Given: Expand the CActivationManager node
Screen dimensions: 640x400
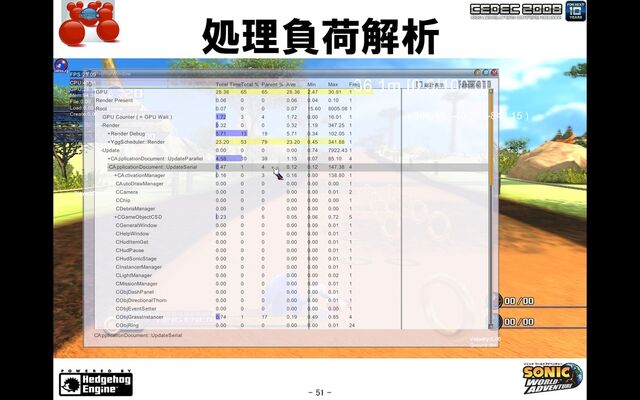Looking at the screenshot, I should (x=116, y=176).
